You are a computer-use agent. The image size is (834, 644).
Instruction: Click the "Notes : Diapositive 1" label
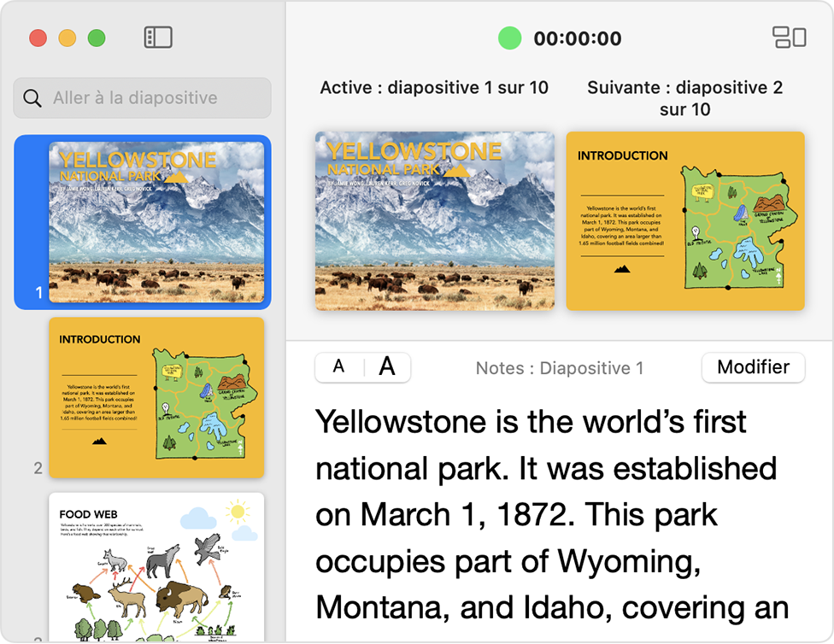(559, 368)
